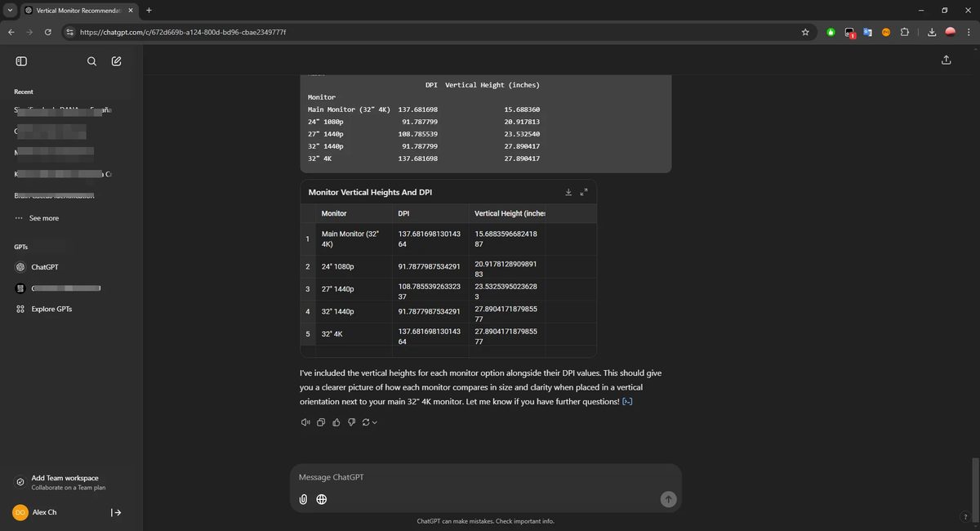Open a new browser tab
The image size is (980, 531).
pos(148,10)
